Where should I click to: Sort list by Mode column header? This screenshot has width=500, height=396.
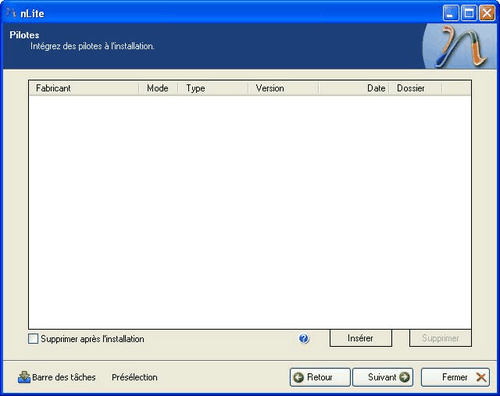coord(158,88)
